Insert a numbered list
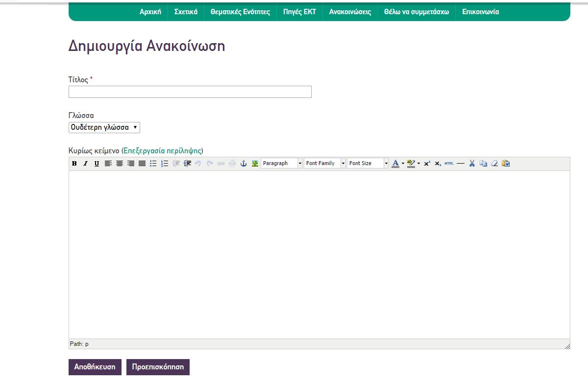 click(x=165, y=164)
